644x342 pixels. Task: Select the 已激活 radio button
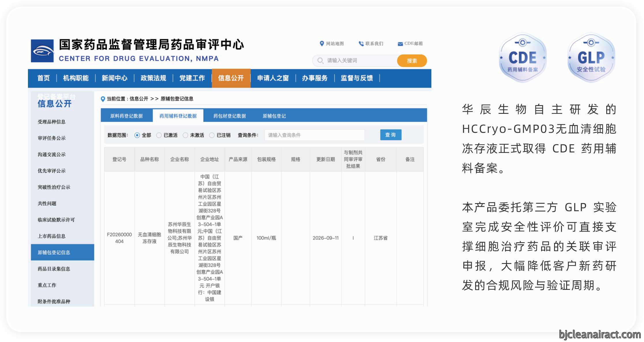point(159,135)
